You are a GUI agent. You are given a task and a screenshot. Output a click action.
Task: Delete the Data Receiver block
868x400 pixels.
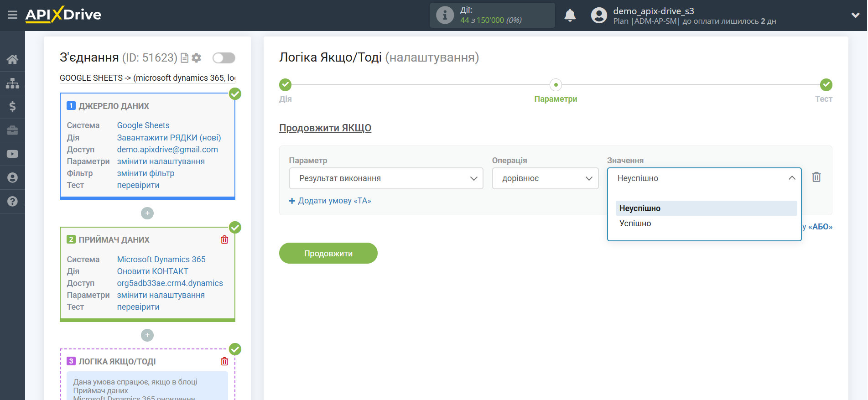tap(224, 240)
